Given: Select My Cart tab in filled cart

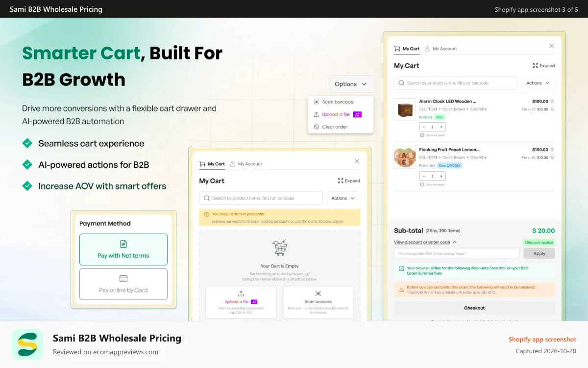Looking at the screenshot, I should [407, 49].
